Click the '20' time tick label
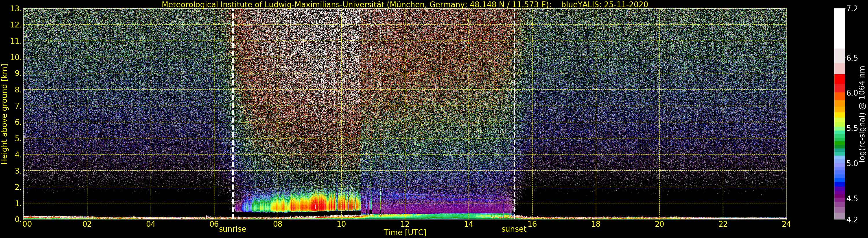 [659, 224]
